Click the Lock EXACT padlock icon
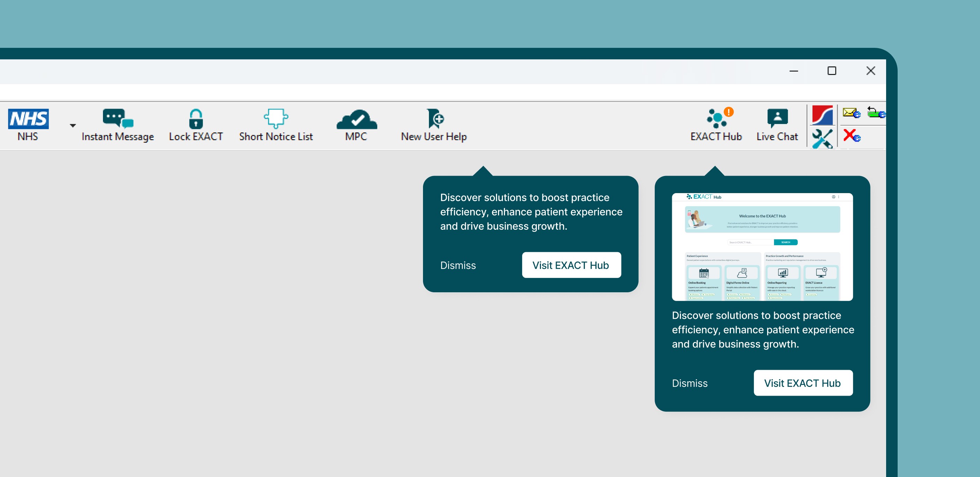Viewport: 980px width, 477px height. [x=196, y=119]
